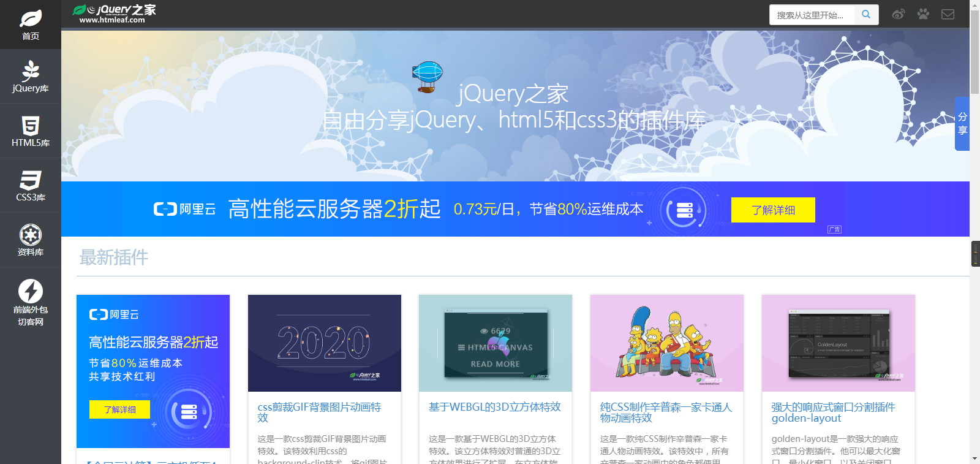Open link 强大的响应式窗口分割插件golden-layout
980x464 pixels.
pos(833,413)
